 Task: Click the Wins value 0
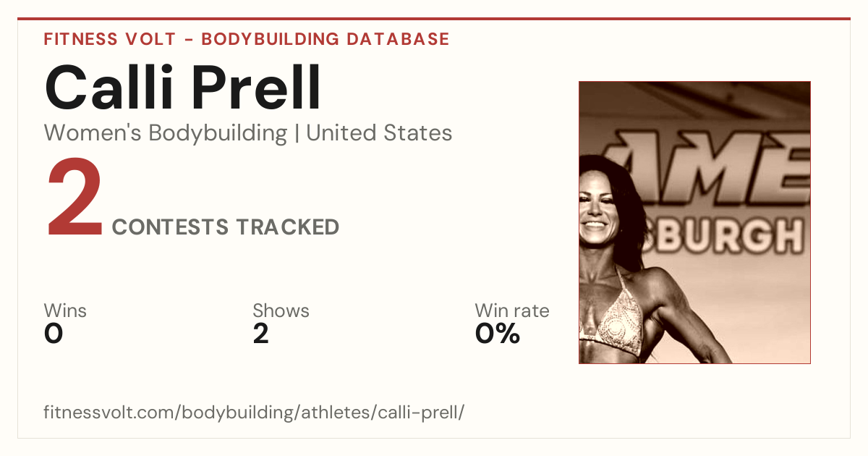(x=54, y=334)
